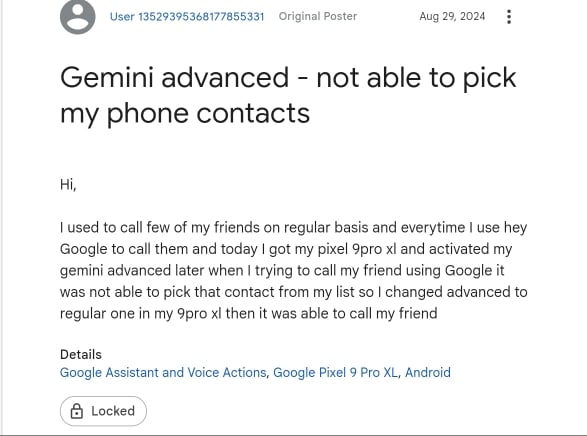Click the word 'Locked' in the chip
Viewport: 587px width, 436px height.
point(113,411)
